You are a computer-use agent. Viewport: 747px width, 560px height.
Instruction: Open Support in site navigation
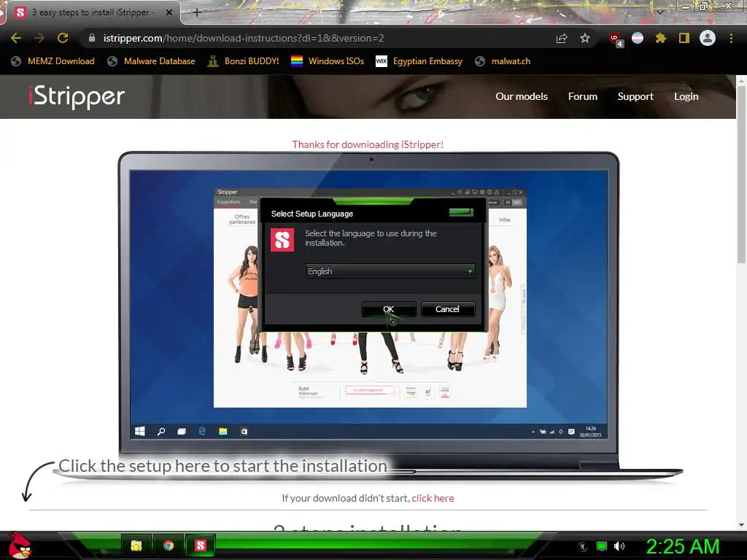635,96
